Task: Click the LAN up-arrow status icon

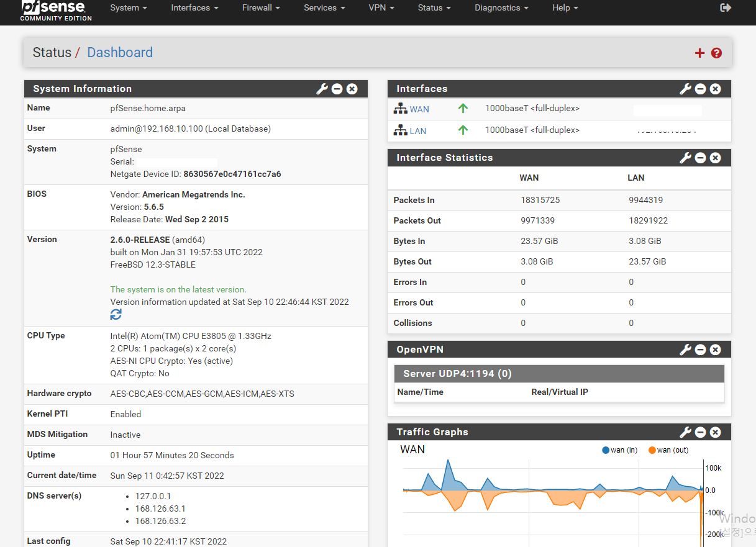Action: pos(463,130)
